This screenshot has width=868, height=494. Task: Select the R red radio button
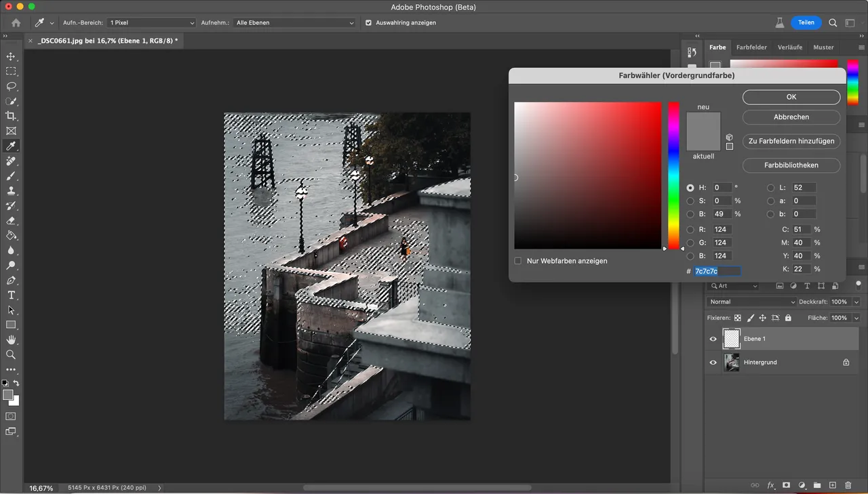(690, 230)
